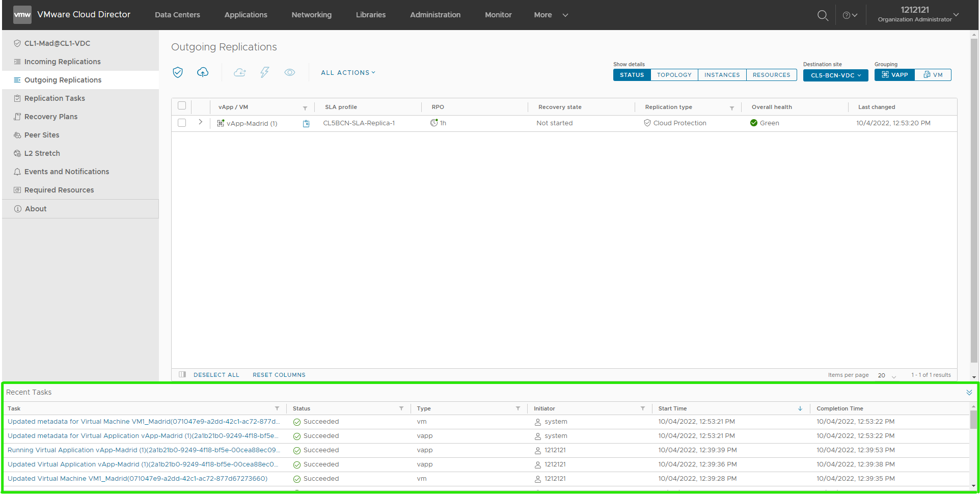Open the Monitor menu
Image resolution: width=980 pixels, height=494 pixels.
pos(498,15)
